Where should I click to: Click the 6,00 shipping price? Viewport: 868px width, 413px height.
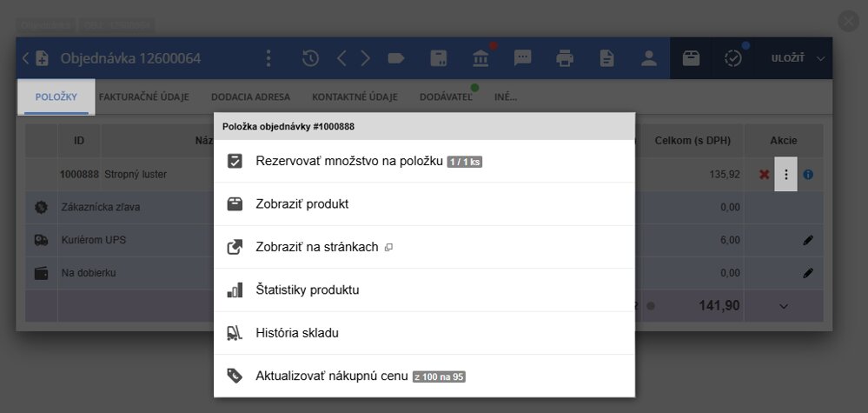click(730, 240)
